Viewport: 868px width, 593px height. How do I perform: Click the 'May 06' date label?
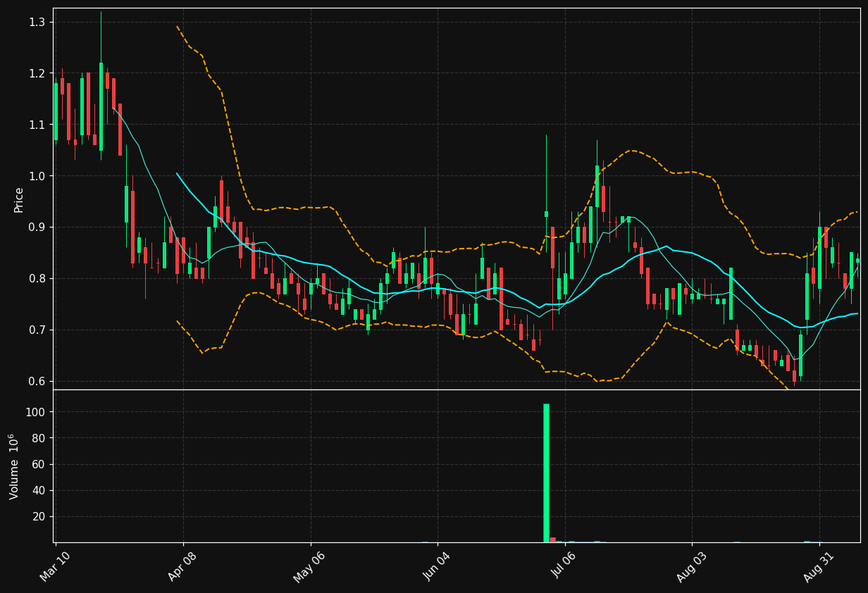[309, 566]
